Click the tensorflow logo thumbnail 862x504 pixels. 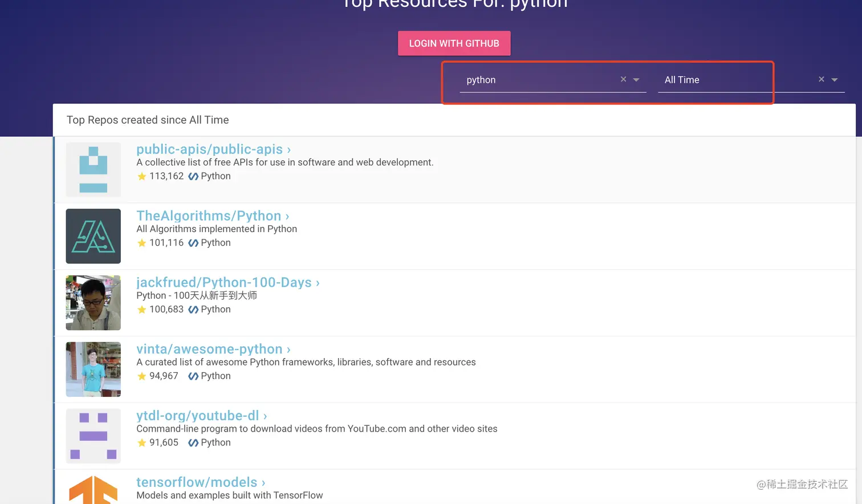93,490
